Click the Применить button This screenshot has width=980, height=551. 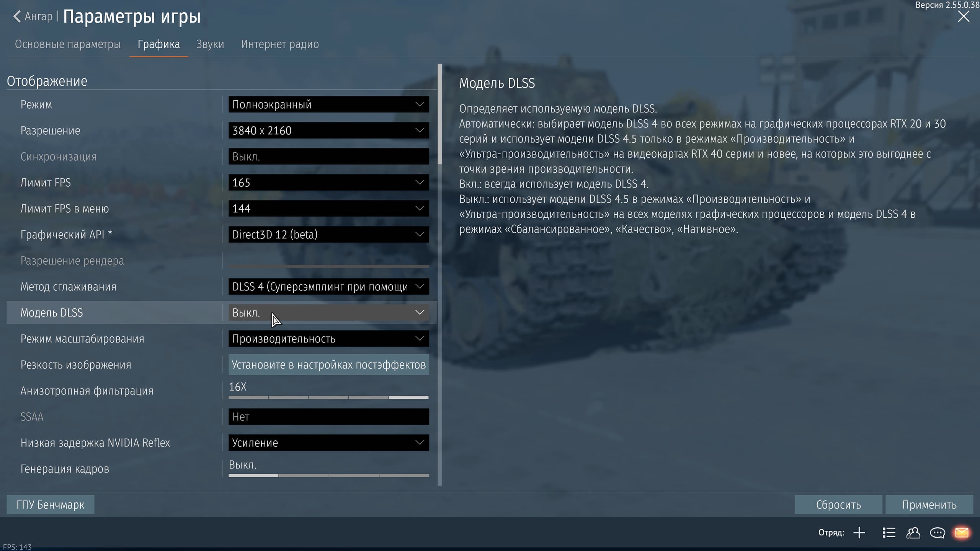pyautogui.click(x=929, y=505)
